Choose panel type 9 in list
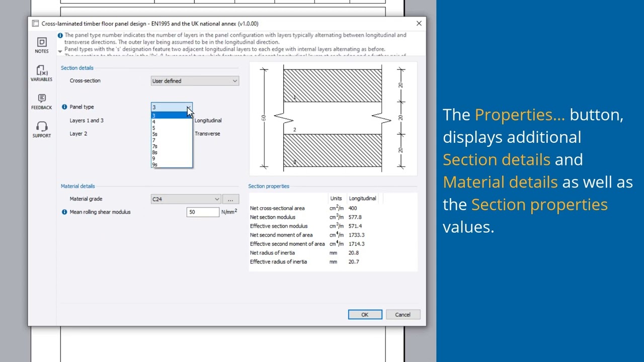Image resolution: width=644 pixels, height=362 pixels. click(x=171, y=158)
